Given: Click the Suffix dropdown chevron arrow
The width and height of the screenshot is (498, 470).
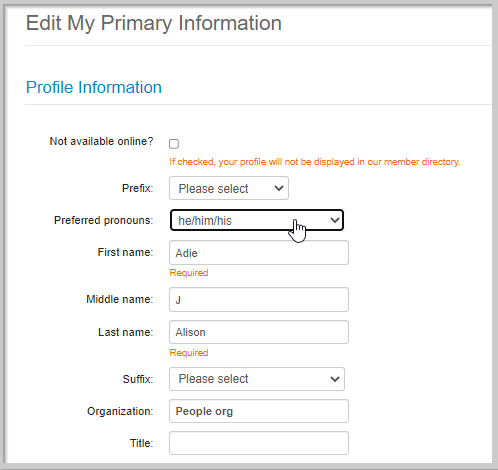Looking at the screenshot, I should click(x=335, y=379).
